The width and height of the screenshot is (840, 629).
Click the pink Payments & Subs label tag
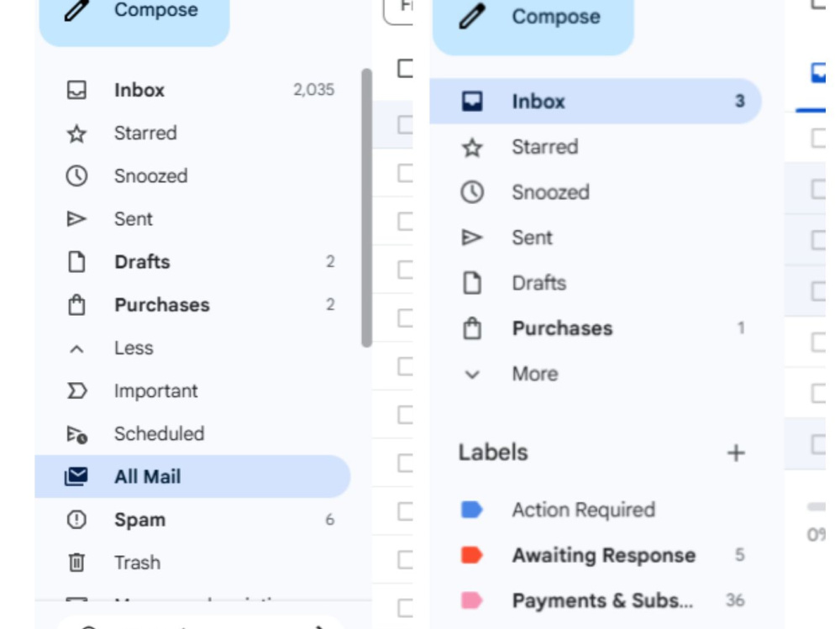[x=471, y=600]
